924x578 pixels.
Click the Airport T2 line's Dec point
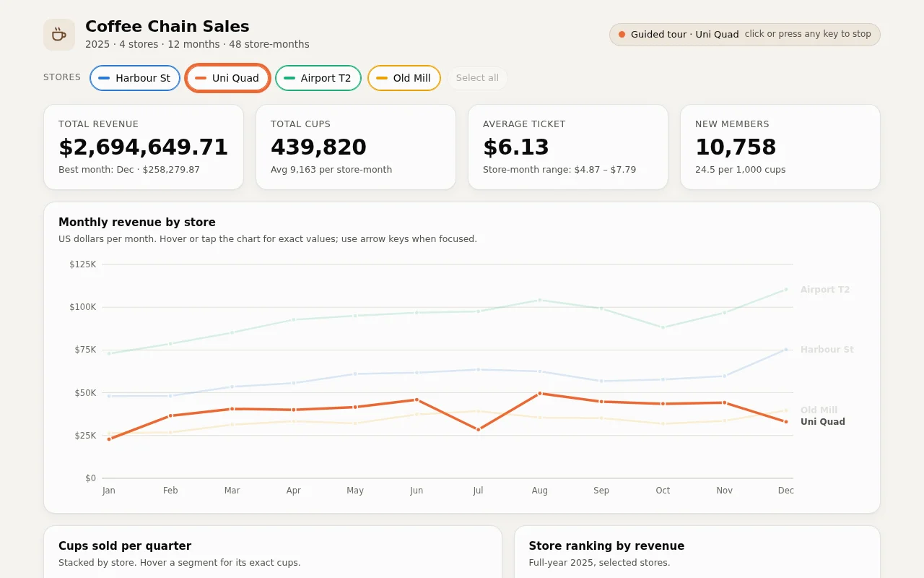(x=786, y=290)
